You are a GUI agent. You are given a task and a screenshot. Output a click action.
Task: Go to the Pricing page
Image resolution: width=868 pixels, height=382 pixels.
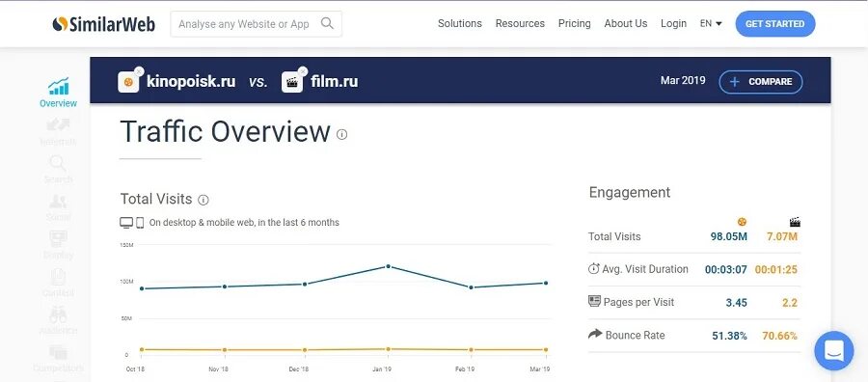point(574,24)
